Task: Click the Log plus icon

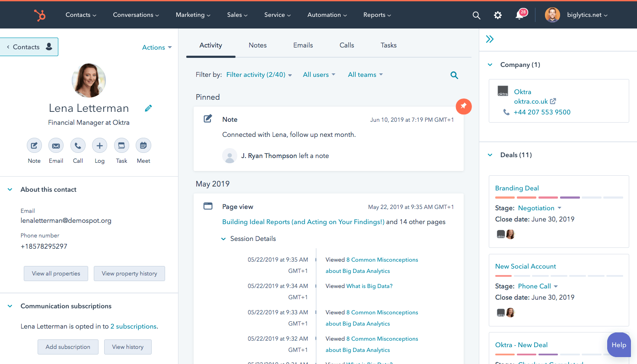Action: click(99, 146)
